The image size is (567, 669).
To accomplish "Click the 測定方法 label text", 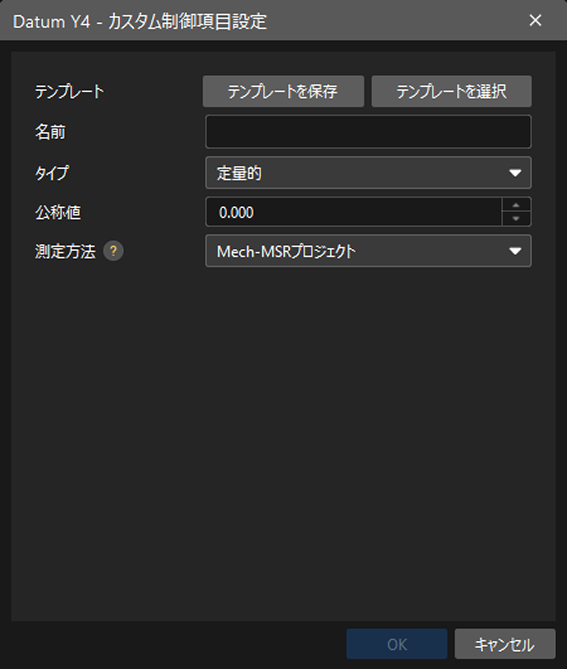I will [x=65, y=251].
